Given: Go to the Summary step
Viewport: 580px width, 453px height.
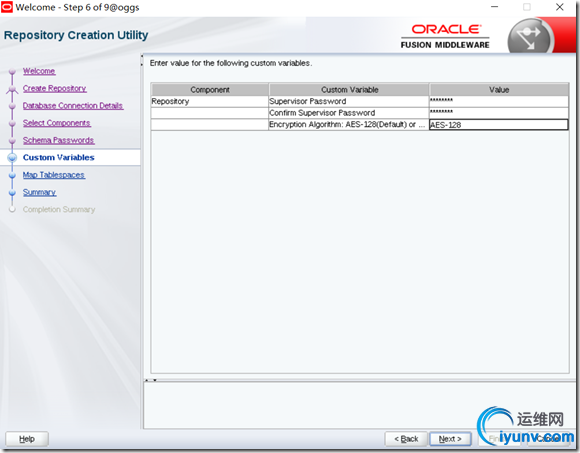Looking at the screenshot, I should [40, 192].
